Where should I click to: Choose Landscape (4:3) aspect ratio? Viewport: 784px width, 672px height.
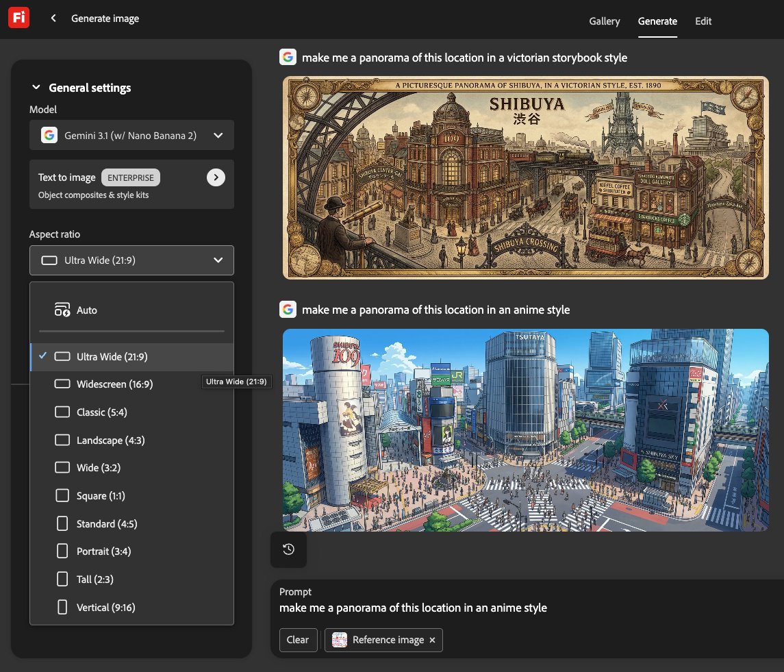click(131, 440)
